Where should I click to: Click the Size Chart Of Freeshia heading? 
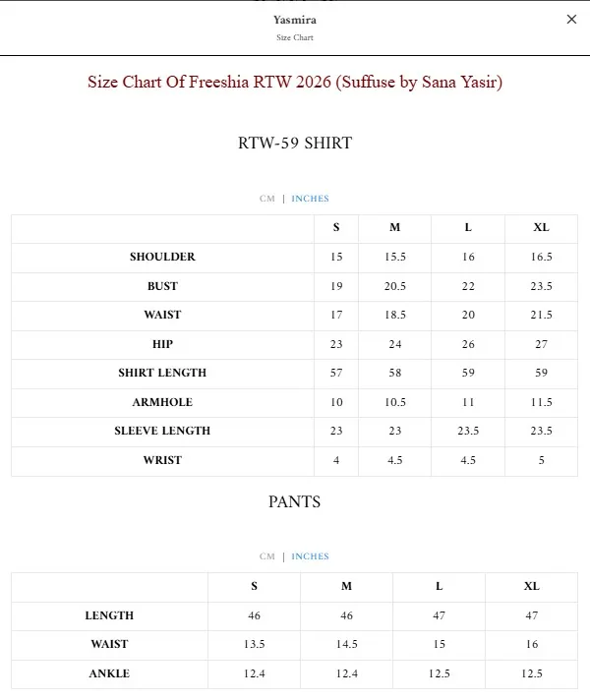point(295,83)
